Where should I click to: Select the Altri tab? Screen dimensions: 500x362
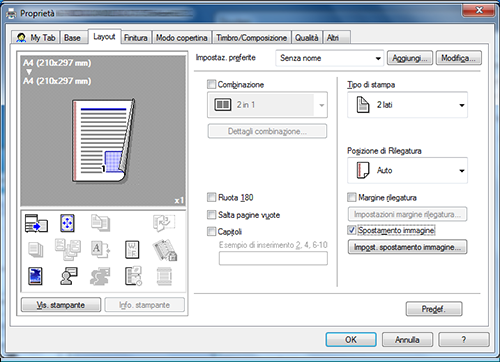(336, 38)
